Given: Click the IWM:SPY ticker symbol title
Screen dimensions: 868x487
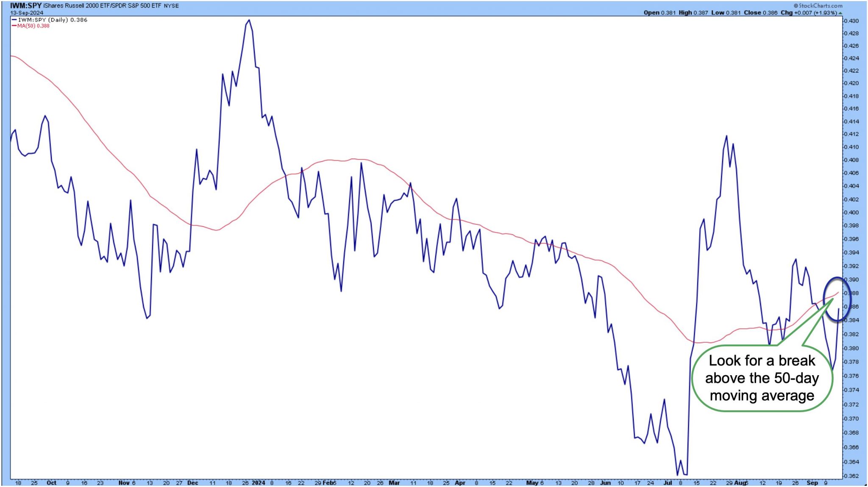Looking at the screenshot, I should 26,6.
